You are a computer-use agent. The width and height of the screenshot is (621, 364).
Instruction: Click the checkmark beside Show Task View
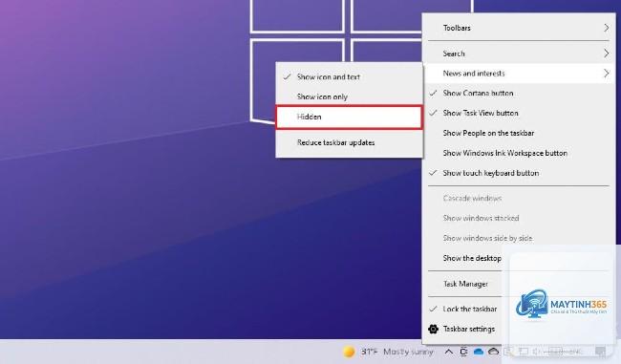pyautogui.click(x=434, y=113)
